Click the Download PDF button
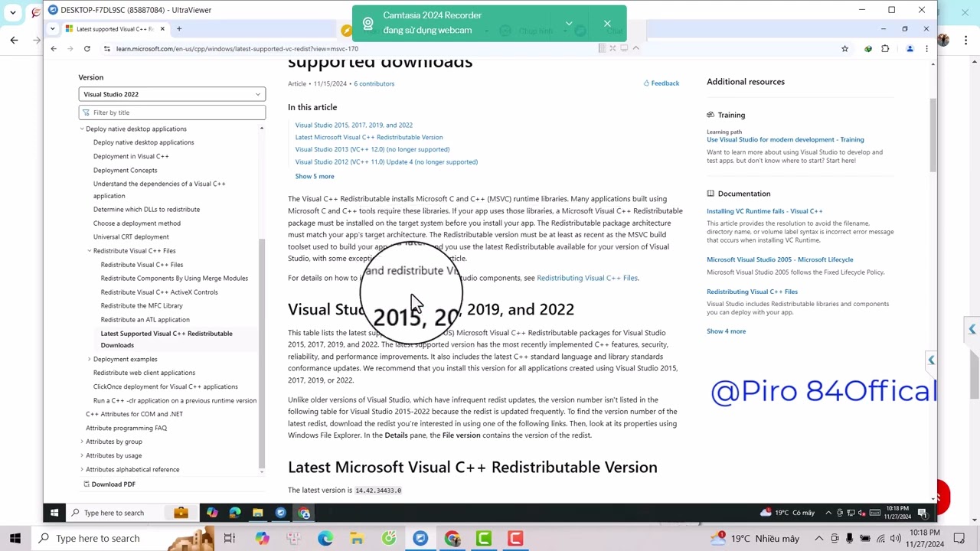 coord(109,484)
